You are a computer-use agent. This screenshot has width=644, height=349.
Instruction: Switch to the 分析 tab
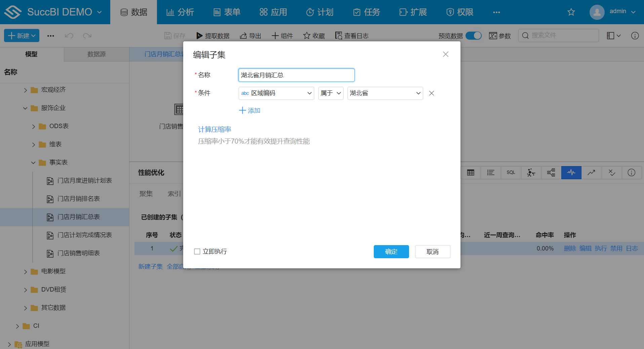coord(180,12)
